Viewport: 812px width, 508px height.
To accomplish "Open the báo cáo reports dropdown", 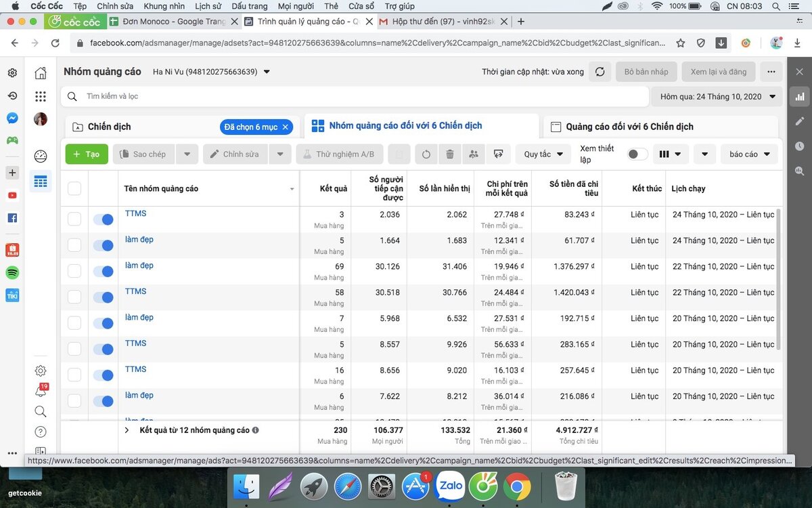I will pyautogui.click(x=749, y=154).
